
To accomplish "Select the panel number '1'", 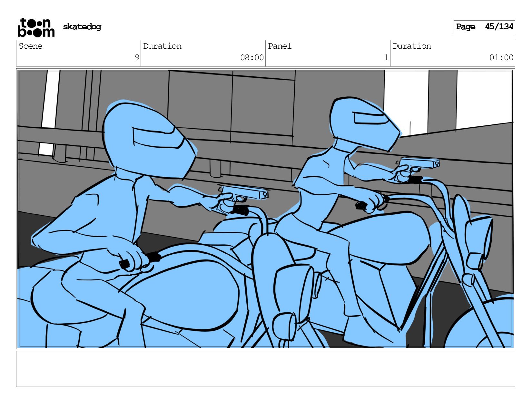I will [386, 58].
